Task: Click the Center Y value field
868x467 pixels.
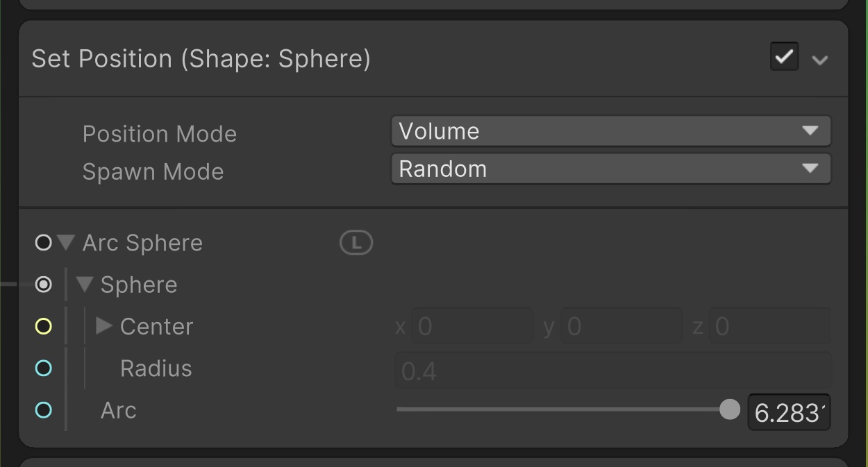Action: (x=621, y=326)
